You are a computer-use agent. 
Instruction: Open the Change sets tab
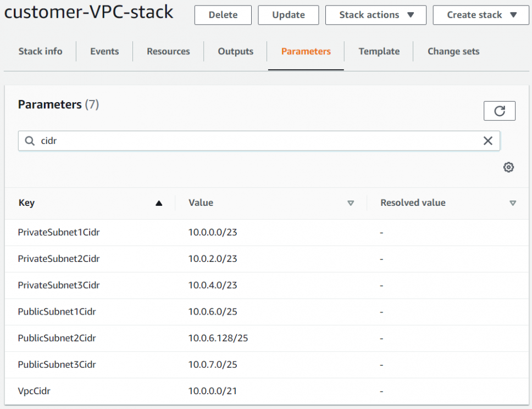point(453,51)
